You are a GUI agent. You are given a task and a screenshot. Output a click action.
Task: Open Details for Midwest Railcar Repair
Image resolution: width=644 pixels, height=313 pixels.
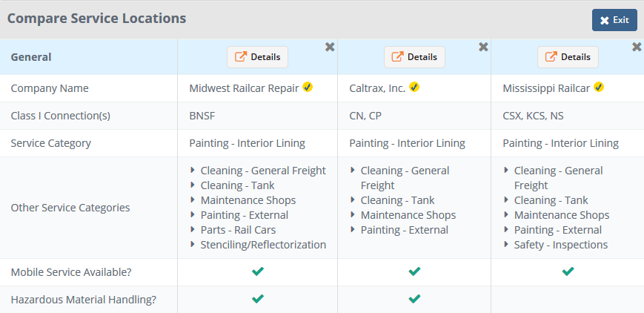[257, 57]
